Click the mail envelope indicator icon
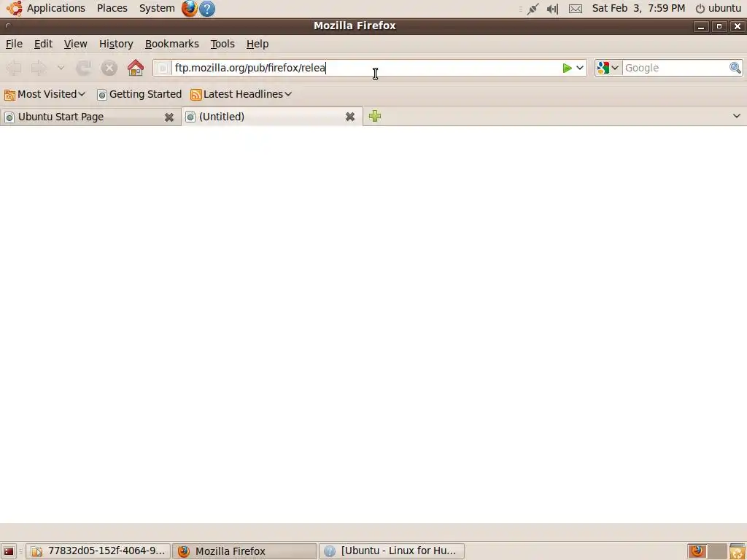Image resolution: width=747 pixels, height=560 pixels. pyautogui.click(x=576, y=9)
